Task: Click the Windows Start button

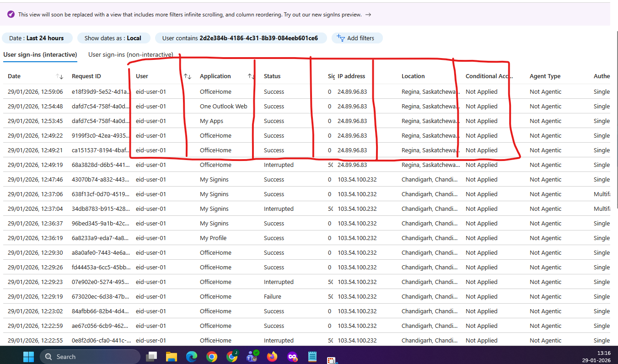Action: click(x=28, y=357)
